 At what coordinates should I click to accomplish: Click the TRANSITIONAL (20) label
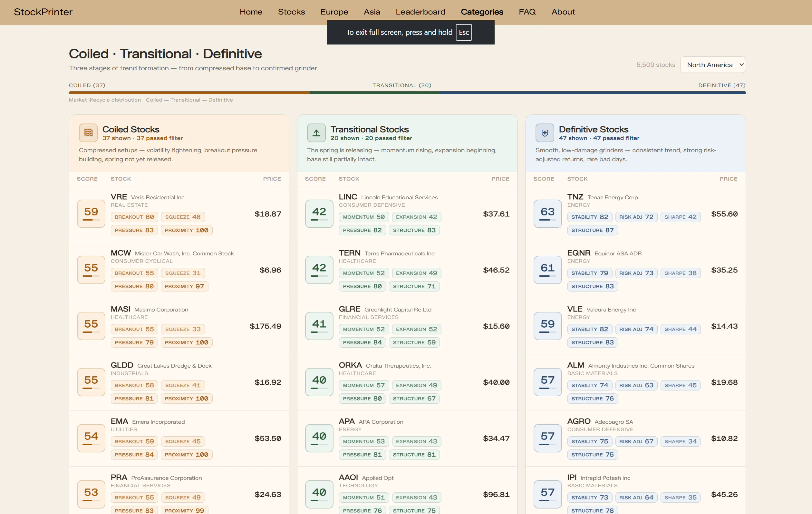pos(401,85)
